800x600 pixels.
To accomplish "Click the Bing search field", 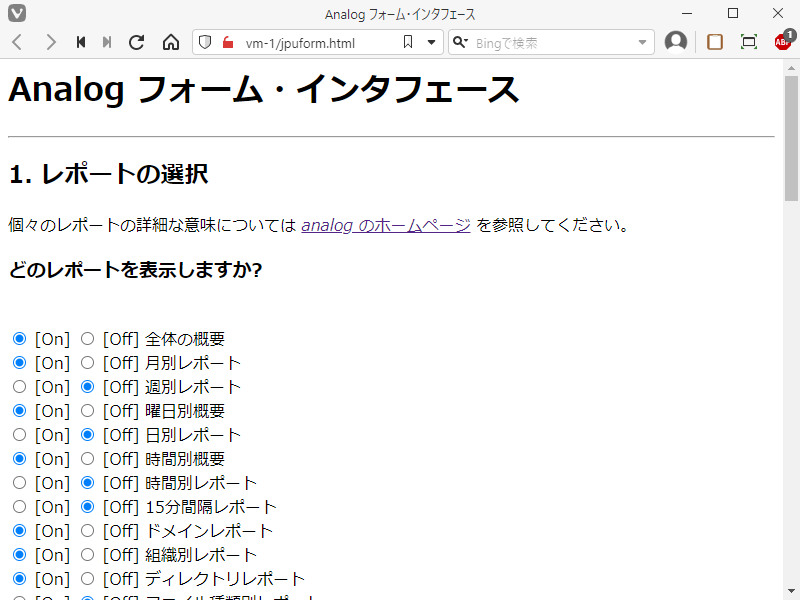I will [x=554, y=43].
